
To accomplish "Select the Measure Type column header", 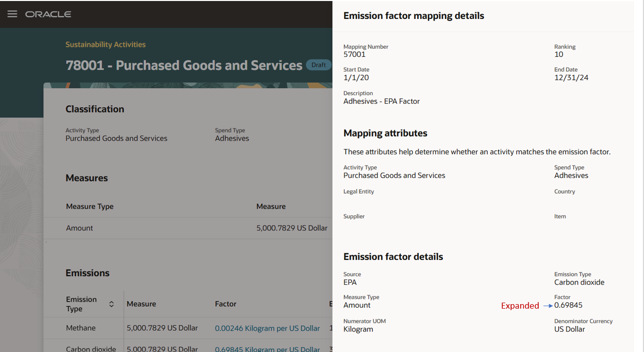I will 90,206.
